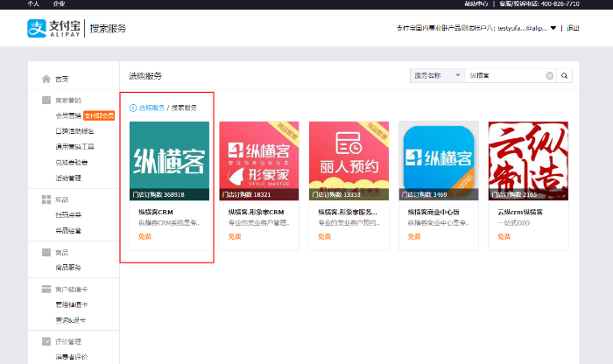The width and height of the screenshot is (613, 364).
Task: Click the icon beside 商品服务's section header
Action: (x=46, y=252)
